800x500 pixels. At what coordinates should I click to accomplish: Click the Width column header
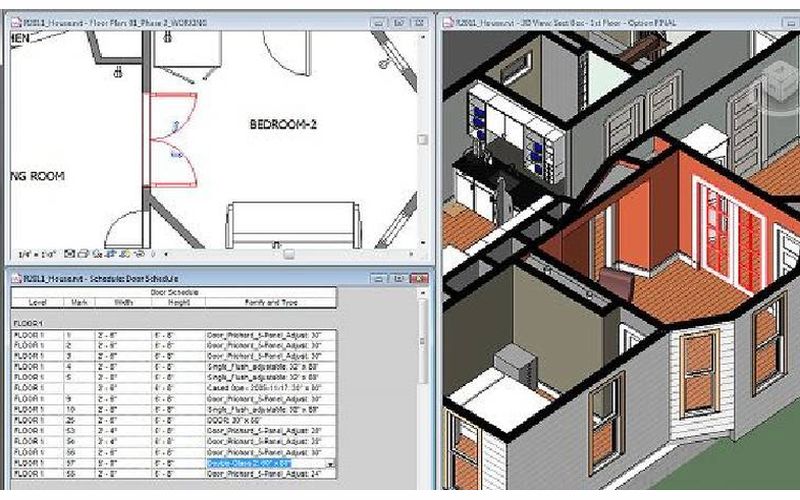(123, 303)
